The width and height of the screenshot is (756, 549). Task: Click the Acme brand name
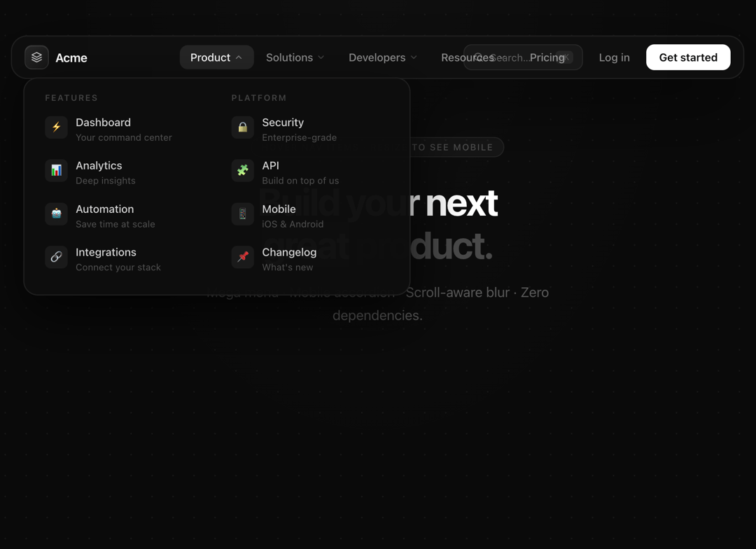pyautogui.click(x=71, y=58)
